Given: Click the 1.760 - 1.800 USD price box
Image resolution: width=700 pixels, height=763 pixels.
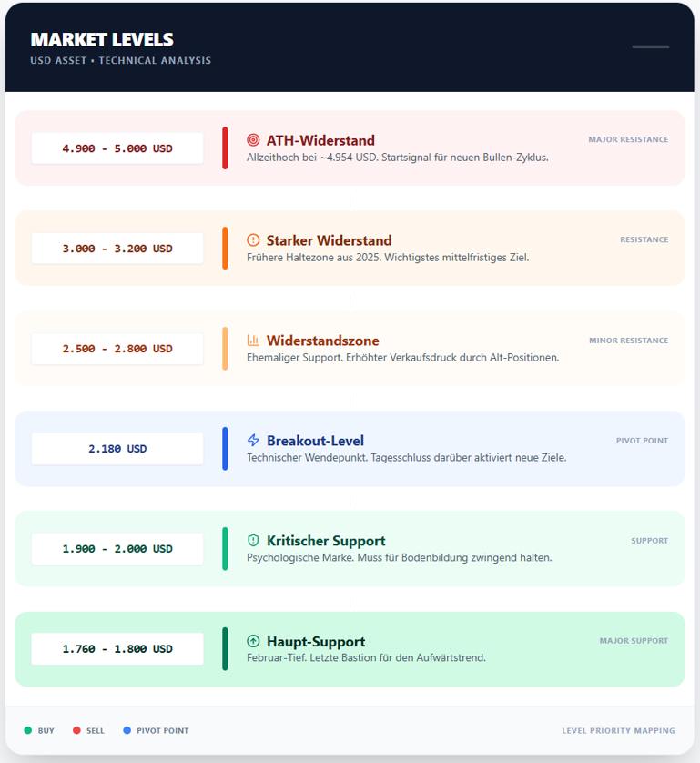Looking at the screenshot, I should (x=117, y=649).
